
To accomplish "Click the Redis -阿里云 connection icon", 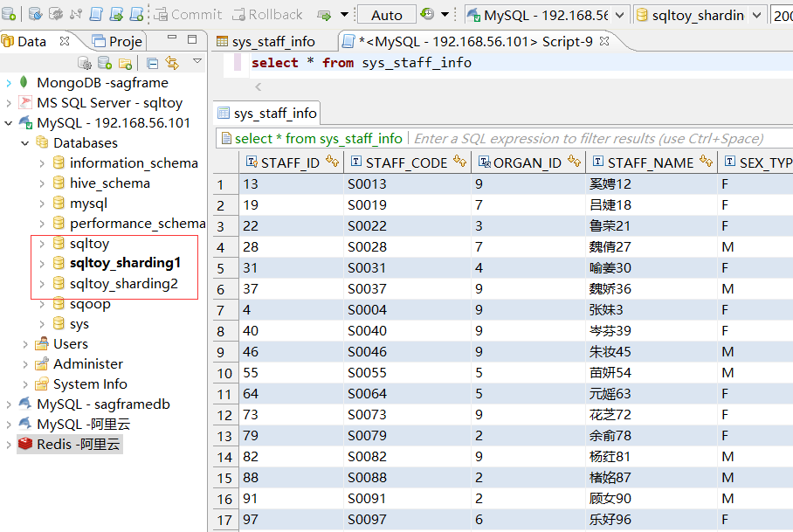I will click(x=25, y=445).
